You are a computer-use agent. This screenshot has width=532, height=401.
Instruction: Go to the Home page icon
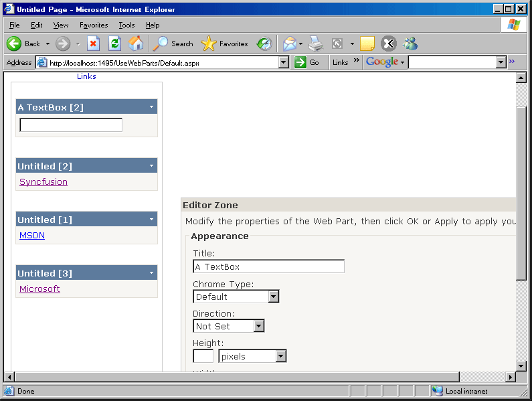[x=136, y=44]
